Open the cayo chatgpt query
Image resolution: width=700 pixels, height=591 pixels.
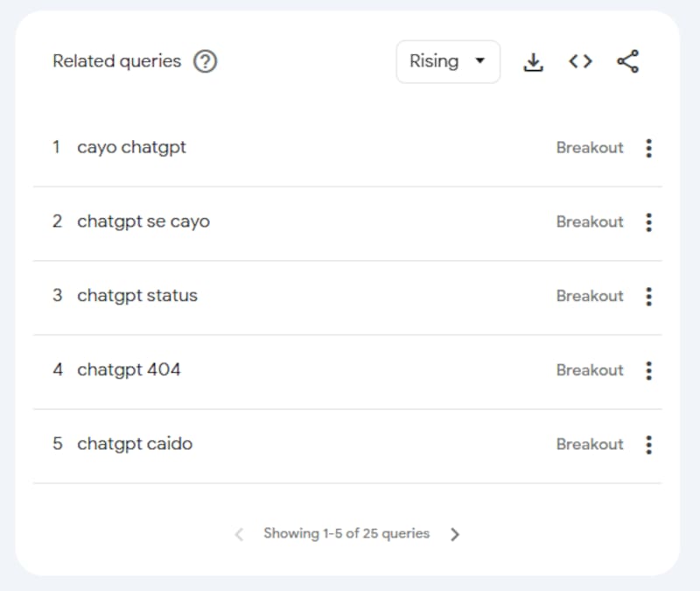[x=131, y=147]
